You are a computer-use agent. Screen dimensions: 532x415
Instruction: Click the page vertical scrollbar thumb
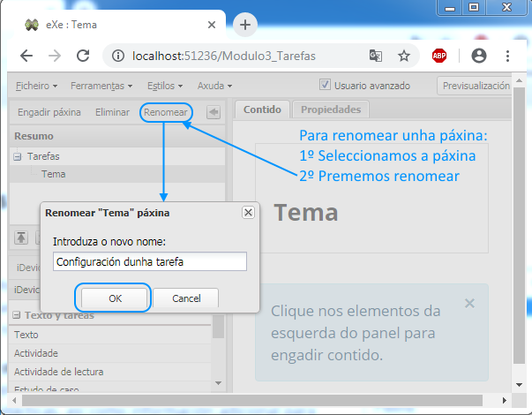point(519,225)
